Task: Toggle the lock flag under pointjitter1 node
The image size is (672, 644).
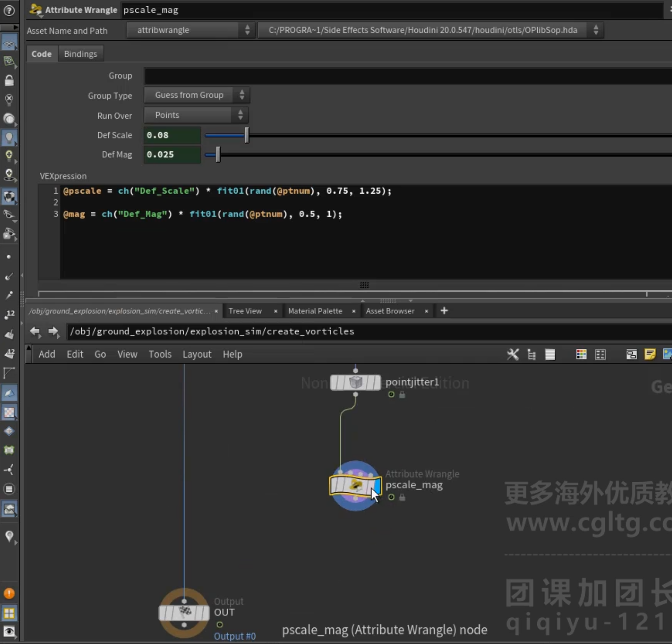Action: [x=402, y=394]
